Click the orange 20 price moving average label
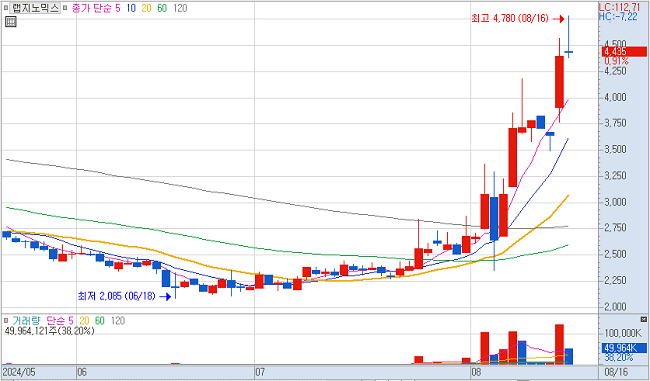 (146, 8)
